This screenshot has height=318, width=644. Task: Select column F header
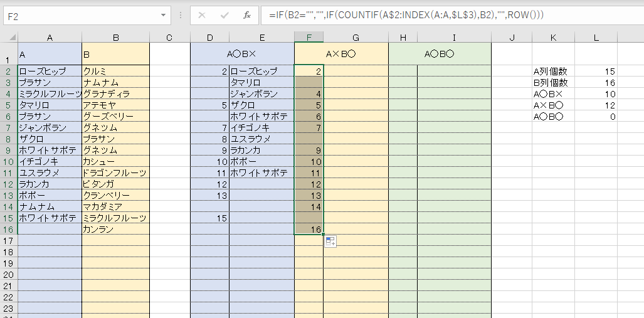click(309, 38)
